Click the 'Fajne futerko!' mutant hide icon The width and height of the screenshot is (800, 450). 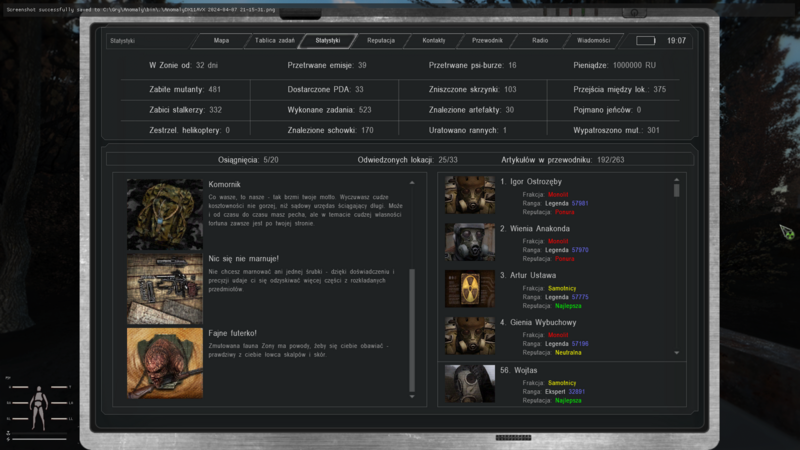pyautogui.click(x=165, y=363)
